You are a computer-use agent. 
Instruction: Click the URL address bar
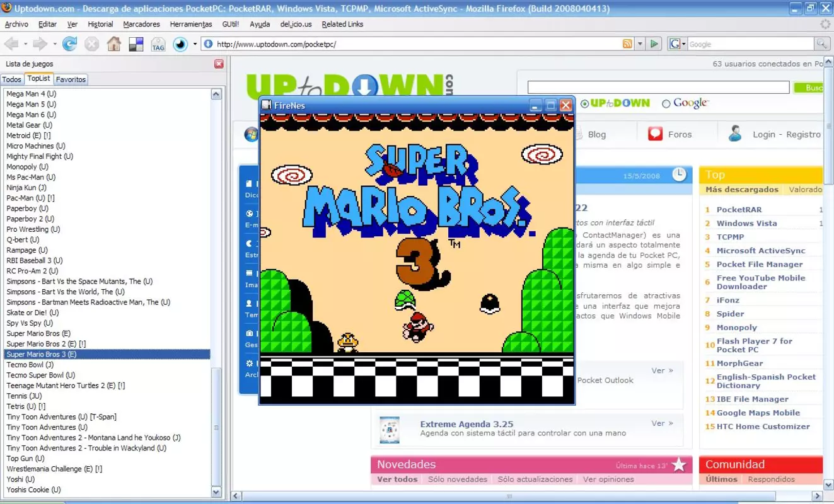pos(417,44)
